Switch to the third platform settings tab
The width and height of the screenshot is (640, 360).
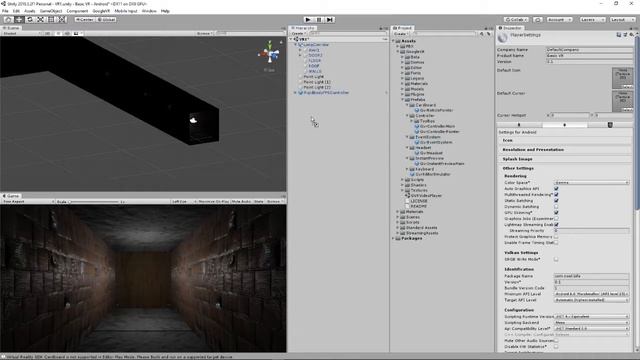[610, 125]
